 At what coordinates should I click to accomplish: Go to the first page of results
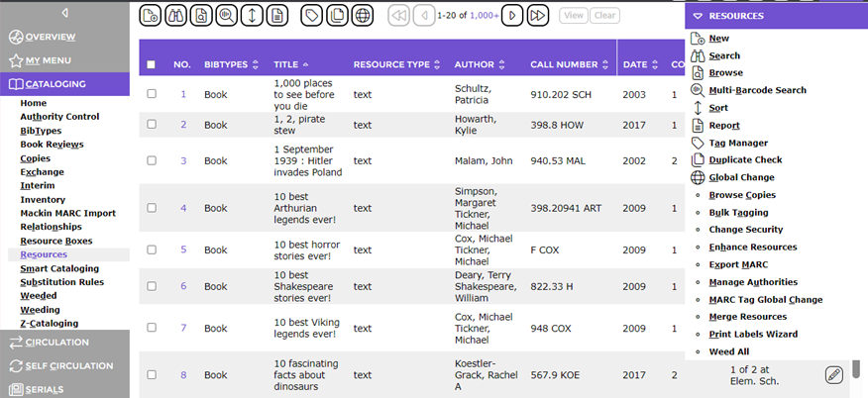click(x=398, y=16)
